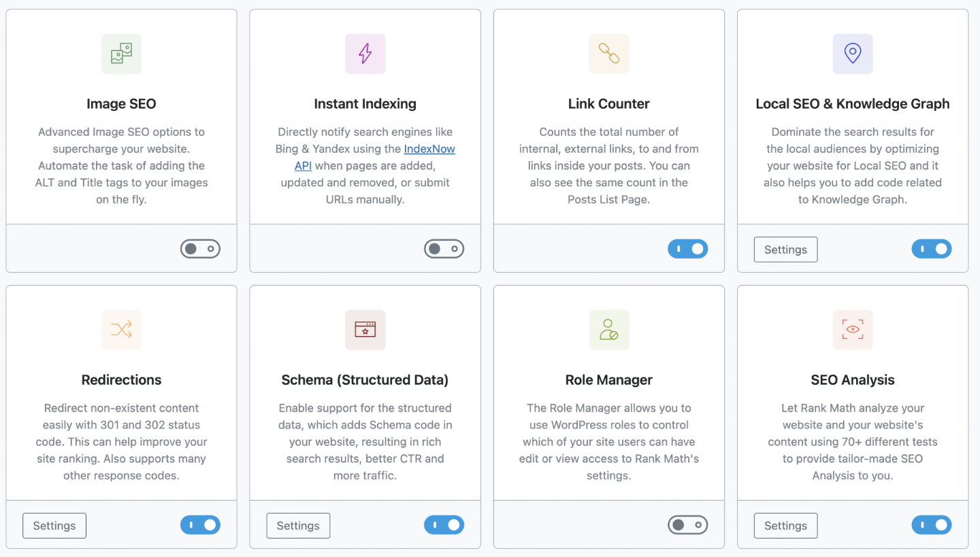Open the IndexNow API link

point(429,149)
